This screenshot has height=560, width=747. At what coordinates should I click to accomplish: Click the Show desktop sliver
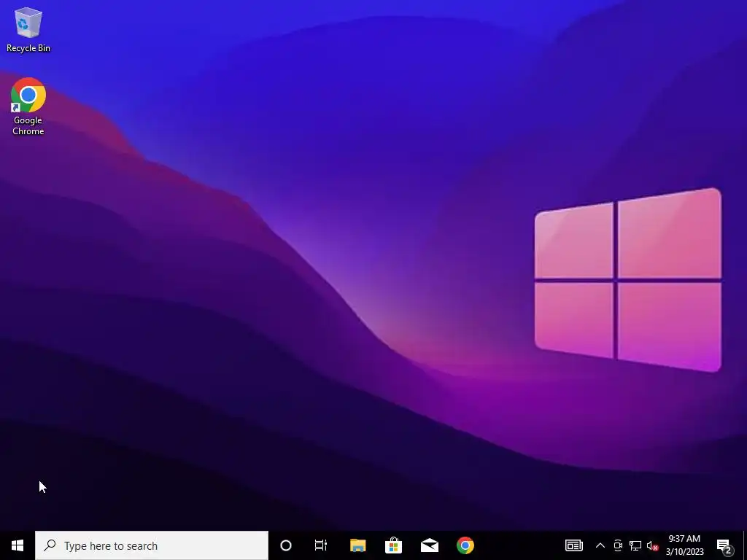tap(745, 545)
